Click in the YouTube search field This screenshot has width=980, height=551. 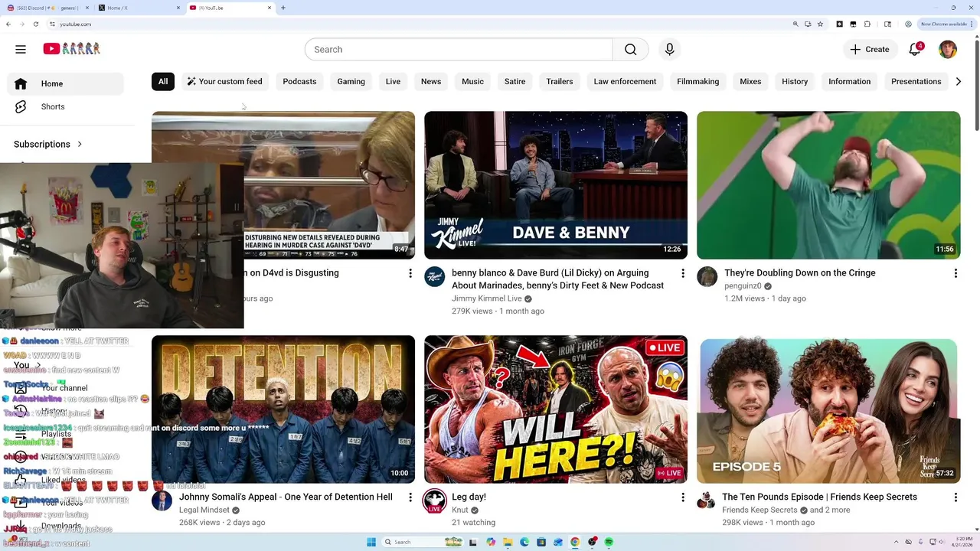[x=459, y=49]
